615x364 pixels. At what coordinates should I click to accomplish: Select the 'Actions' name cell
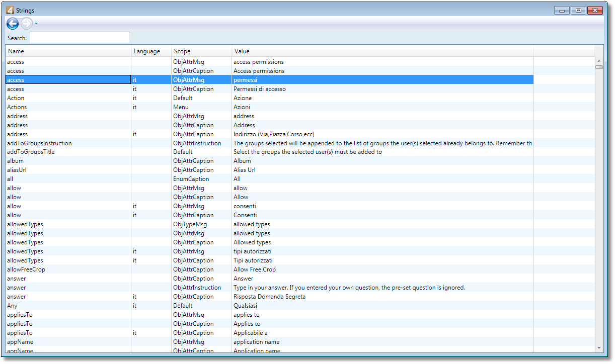pyautogui.click(x=68, y=107)
